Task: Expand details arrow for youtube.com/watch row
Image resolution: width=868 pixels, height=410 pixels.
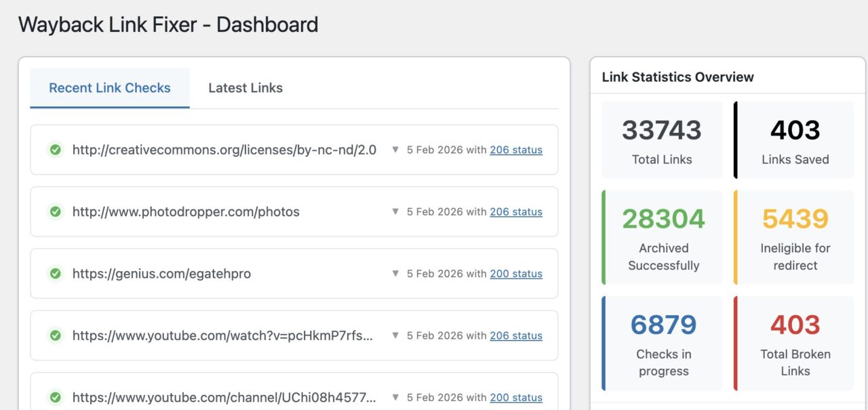Action: click(x=395, y=335)
